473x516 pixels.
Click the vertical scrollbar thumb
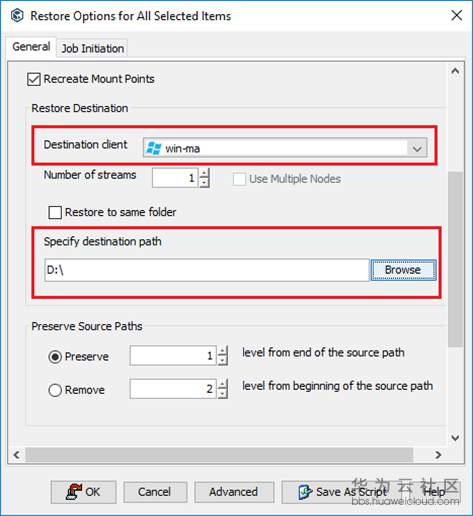(x=455, y=259)
